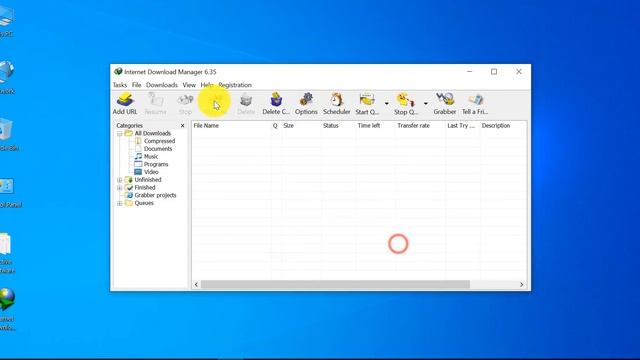Select the Music category
This screenshot has height=360, width=640.
(x=151, y=157)
